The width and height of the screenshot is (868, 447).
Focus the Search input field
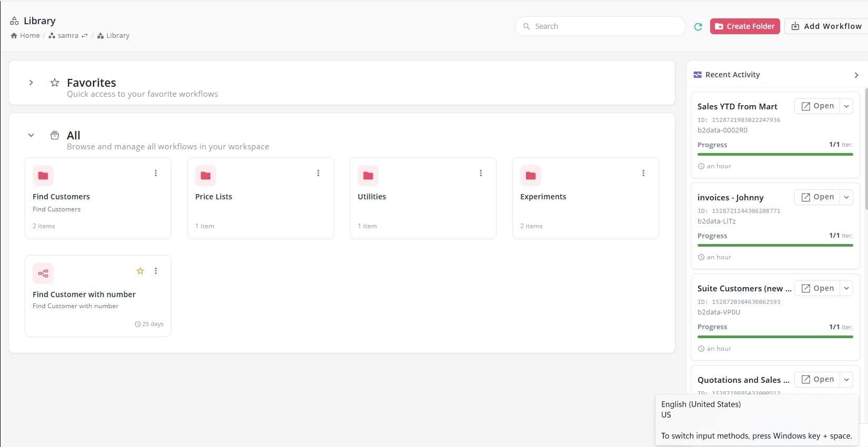[x=600, y=26]
